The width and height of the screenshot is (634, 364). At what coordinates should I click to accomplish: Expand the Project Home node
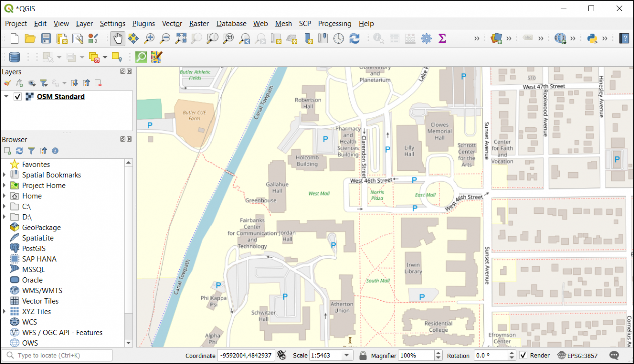4,185
